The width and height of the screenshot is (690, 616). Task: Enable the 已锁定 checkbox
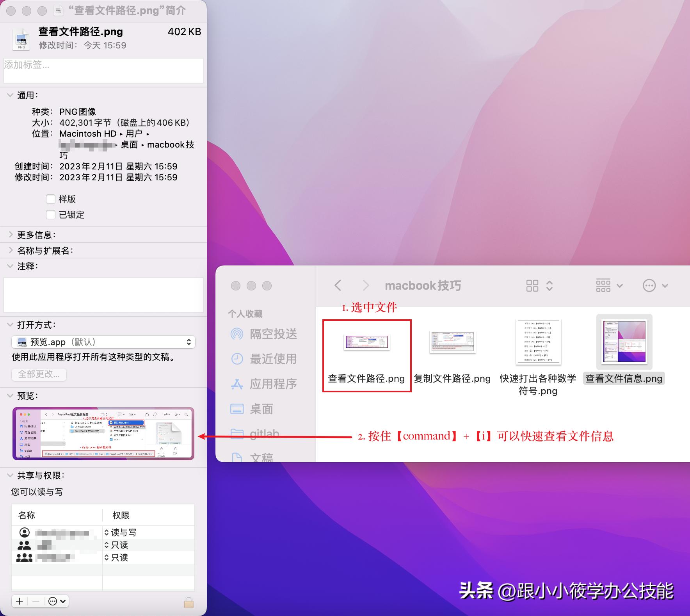(x=51, y=214)
